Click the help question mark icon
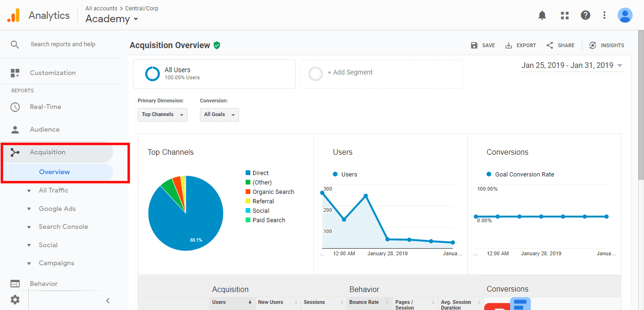The width and height of the screenshot is (644, 310). pyautogui.click(x=585, y=16)
